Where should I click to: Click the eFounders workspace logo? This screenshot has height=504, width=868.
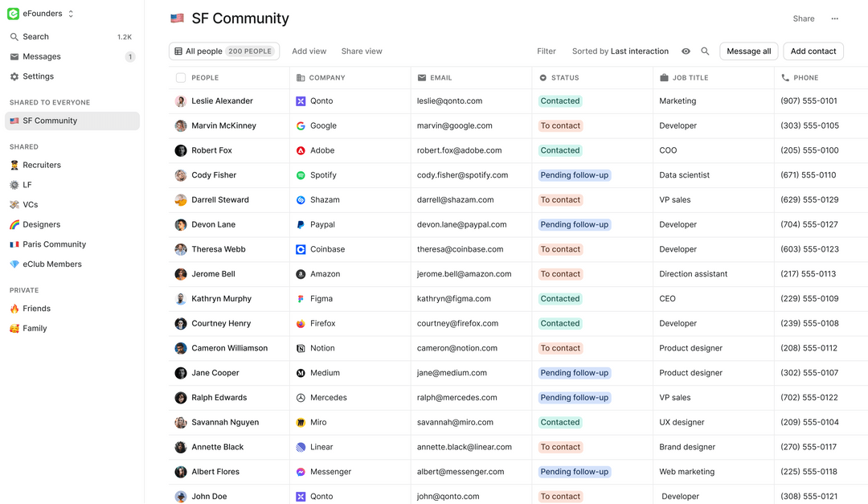point(11,13)
